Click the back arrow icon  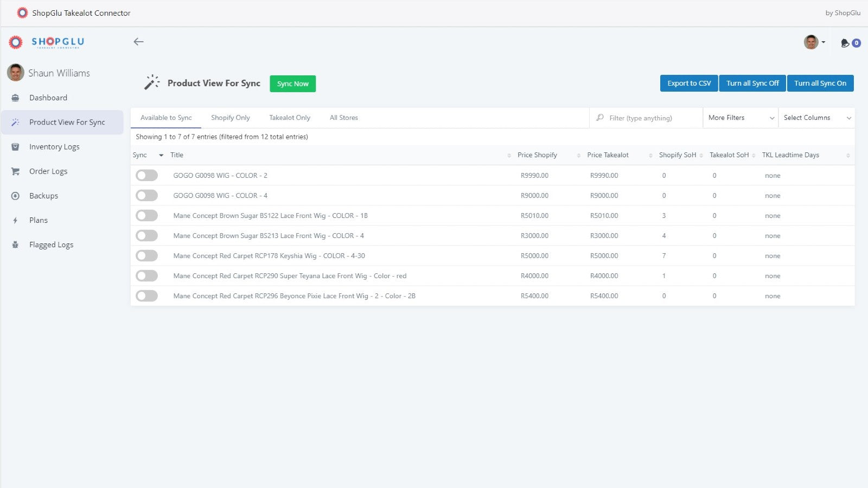[x=138, y=42]
